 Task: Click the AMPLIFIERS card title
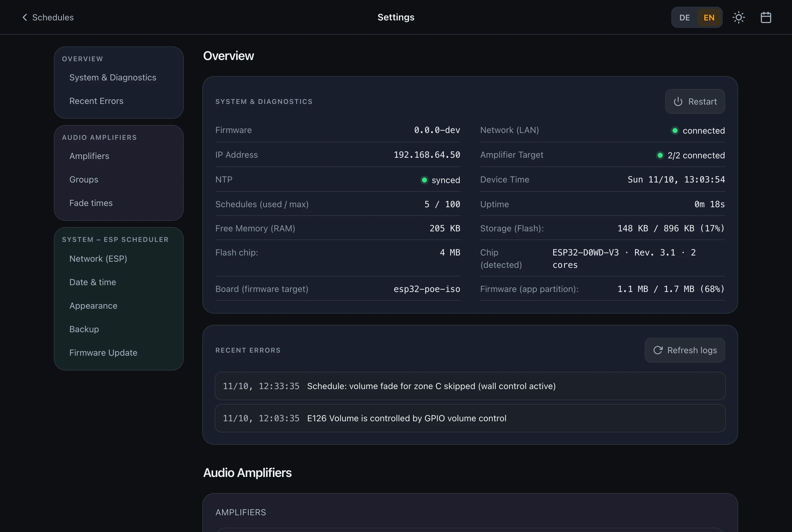[241, 512]
